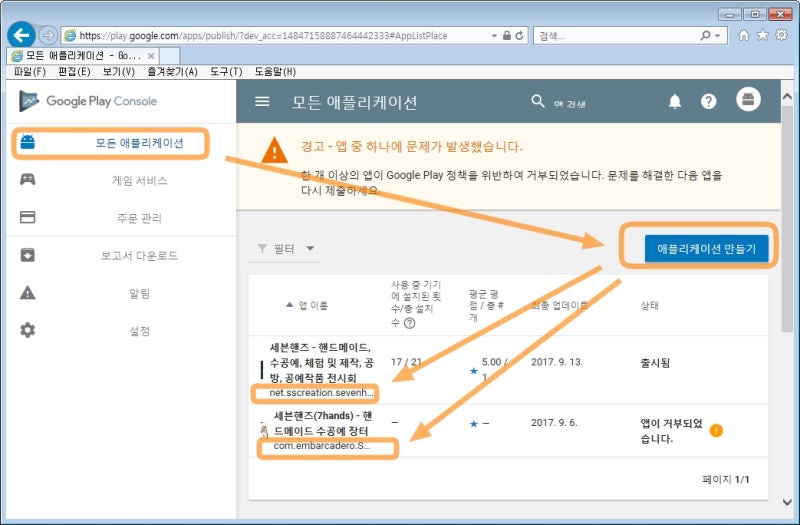Click the orange warning icon on rejected app
The height and width of the screenshot is (525, 800).
point(716,430)
